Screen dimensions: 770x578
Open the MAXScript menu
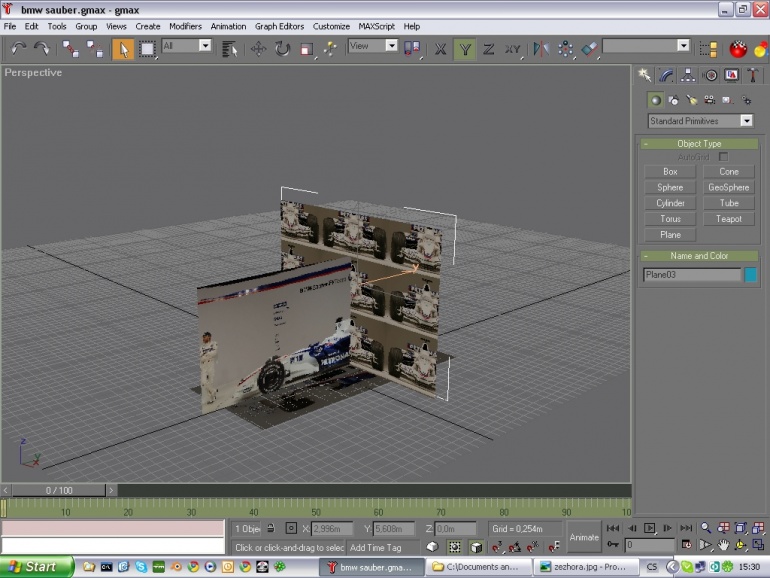click(x=376, y=27)
